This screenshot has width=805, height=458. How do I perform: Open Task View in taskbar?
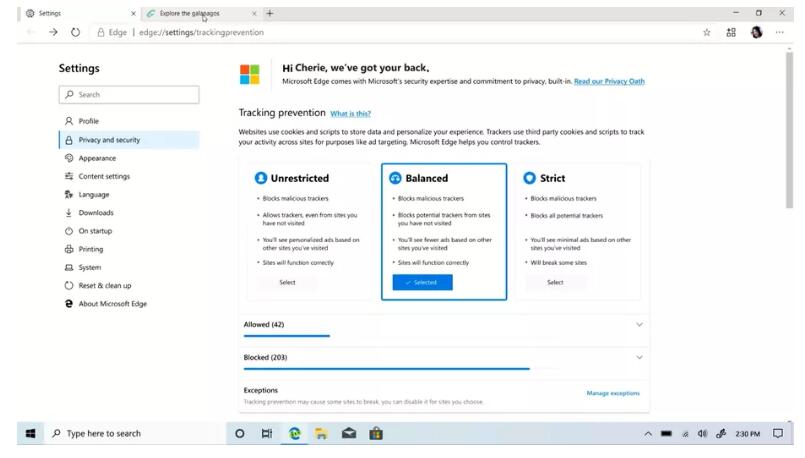click(267, 434)
